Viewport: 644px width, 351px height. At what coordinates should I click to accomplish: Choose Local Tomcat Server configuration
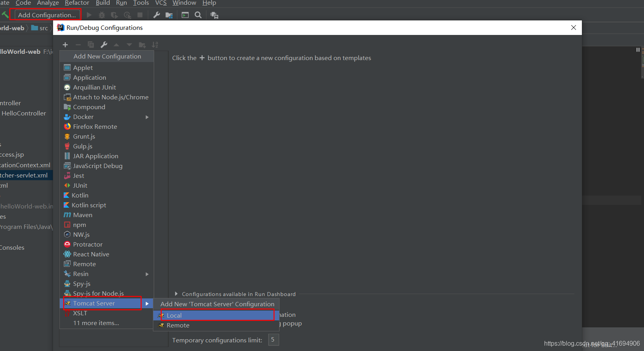[x=216, y=315]
